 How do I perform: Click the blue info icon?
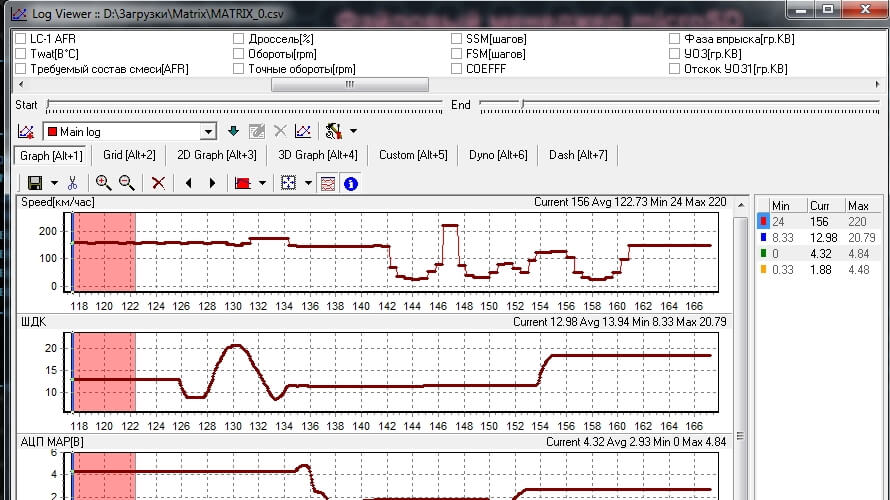tap(351, 183)
